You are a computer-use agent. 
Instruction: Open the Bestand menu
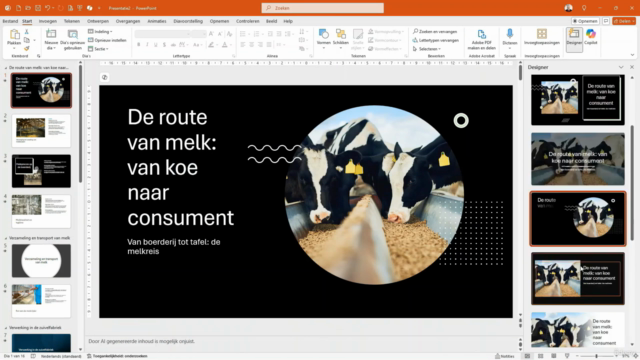tap(10, 21)
